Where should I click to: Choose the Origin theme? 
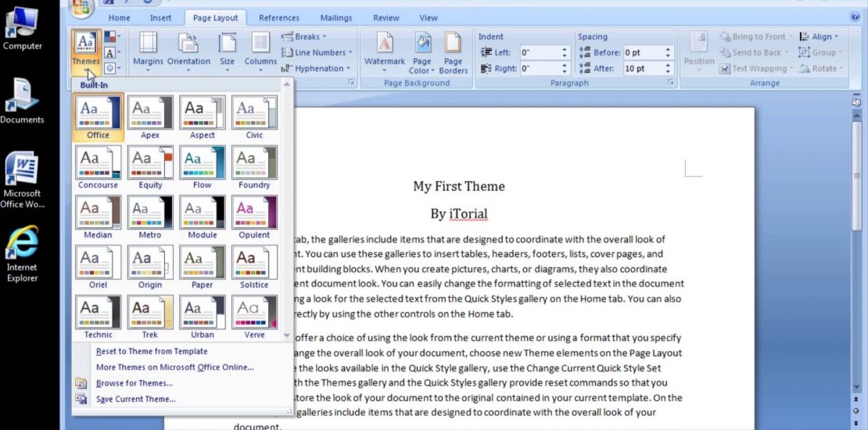tap(150, 266)
